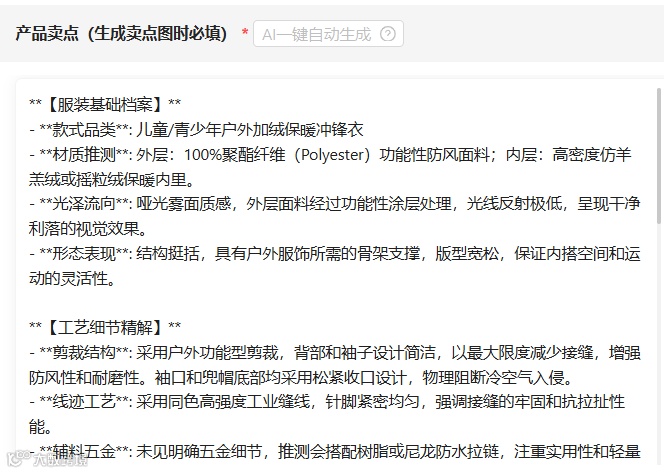664x473 pixels.
Task: Click the question mark help icon
Action: (387, 34)
